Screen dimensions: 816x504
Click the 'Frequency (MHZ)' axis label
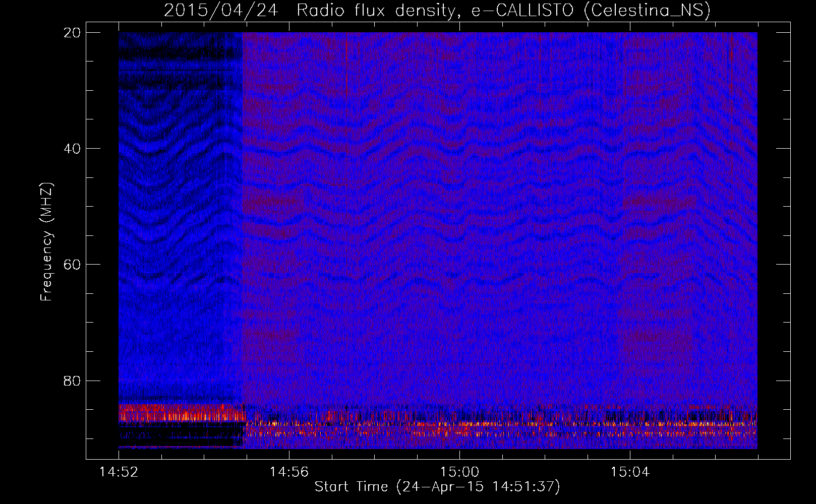point(46,242)
